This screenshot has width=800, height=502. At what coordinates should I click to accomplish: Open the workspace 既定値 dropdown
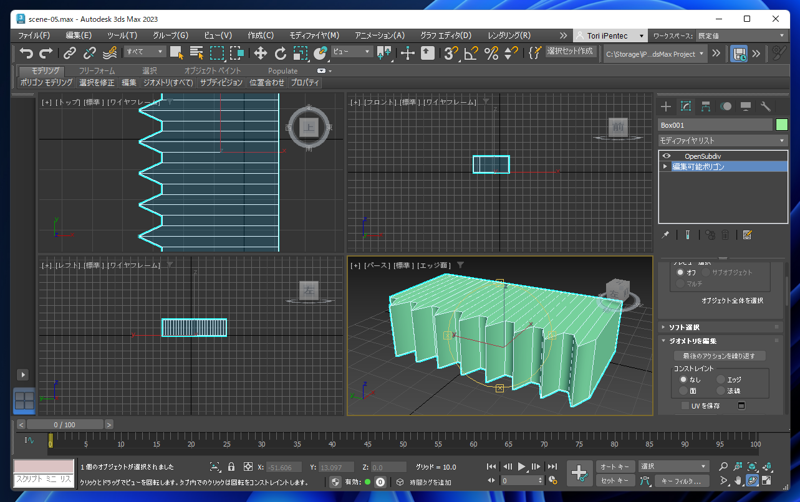coord(741,36)
